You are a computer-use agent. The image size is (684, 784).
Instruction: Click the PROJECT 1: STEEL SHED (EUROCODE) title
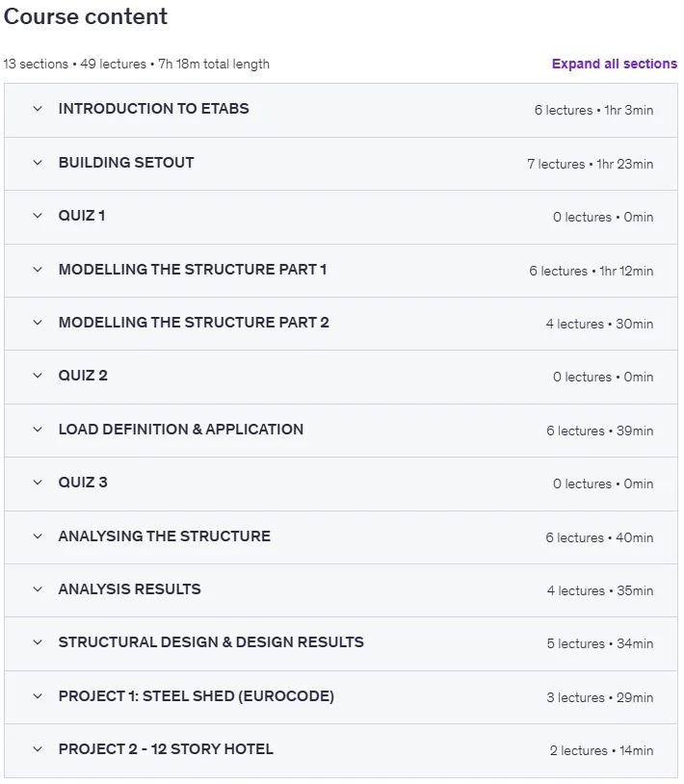click(x=196, y=696)
